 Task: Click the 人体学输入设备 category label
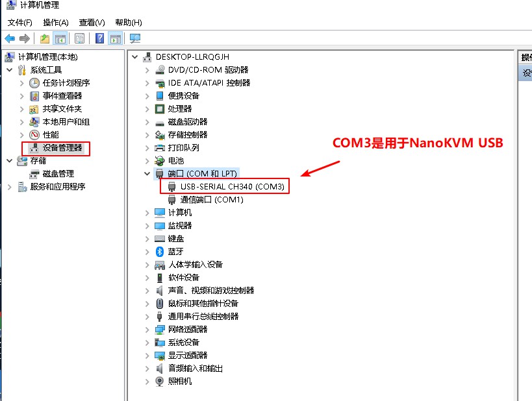pos(196,264)
